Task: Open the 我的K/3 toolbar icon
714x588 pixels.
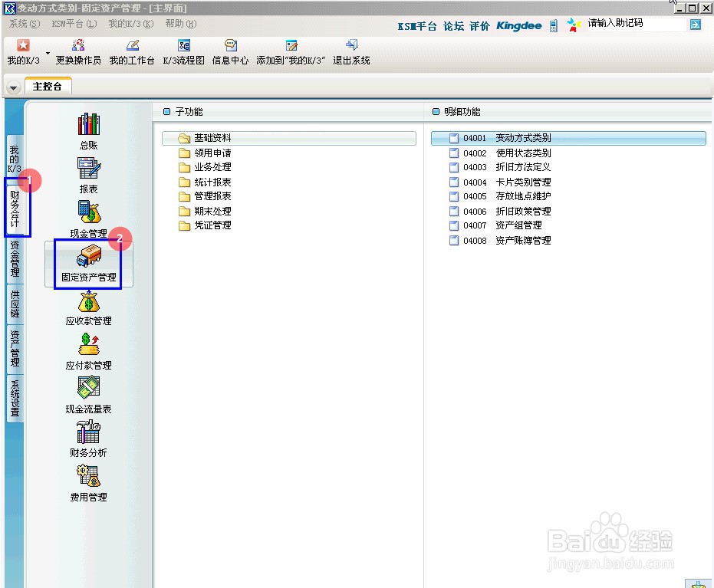Action: (x=23, y=52)
